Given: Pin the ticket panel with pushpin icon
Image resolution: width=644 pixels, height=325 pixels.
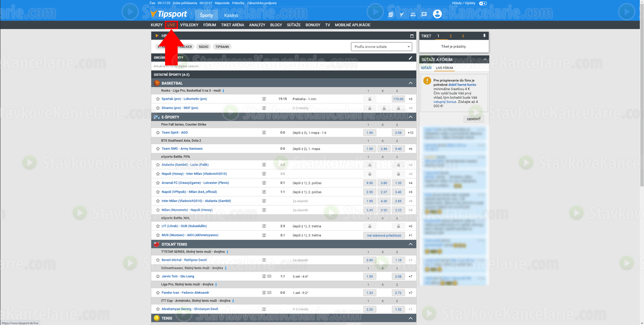Looking at the screenshot, I should 484,36.
